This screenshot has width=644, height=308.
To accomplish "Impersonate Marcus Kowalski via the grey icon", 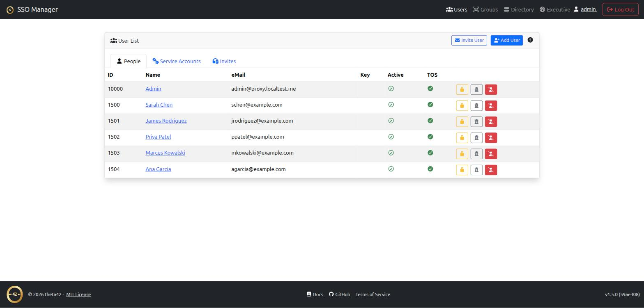I will coord(476,154).
